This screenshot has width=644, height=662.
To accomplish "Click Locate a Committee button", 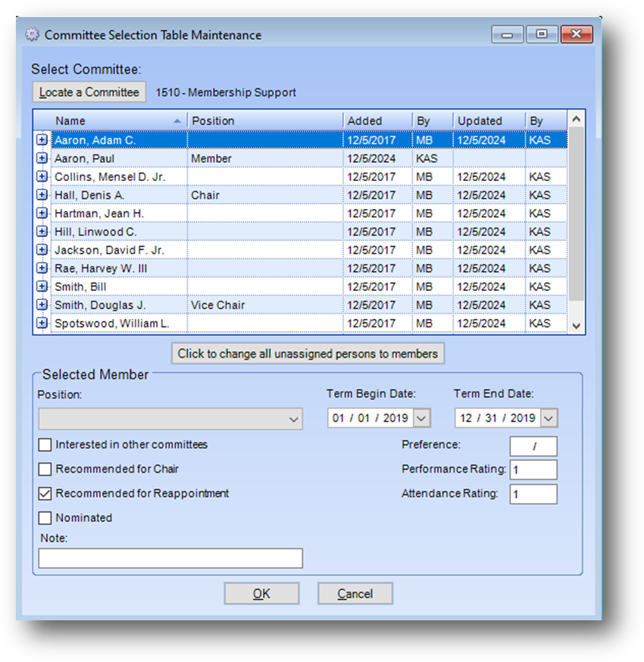I will (89, 92).
